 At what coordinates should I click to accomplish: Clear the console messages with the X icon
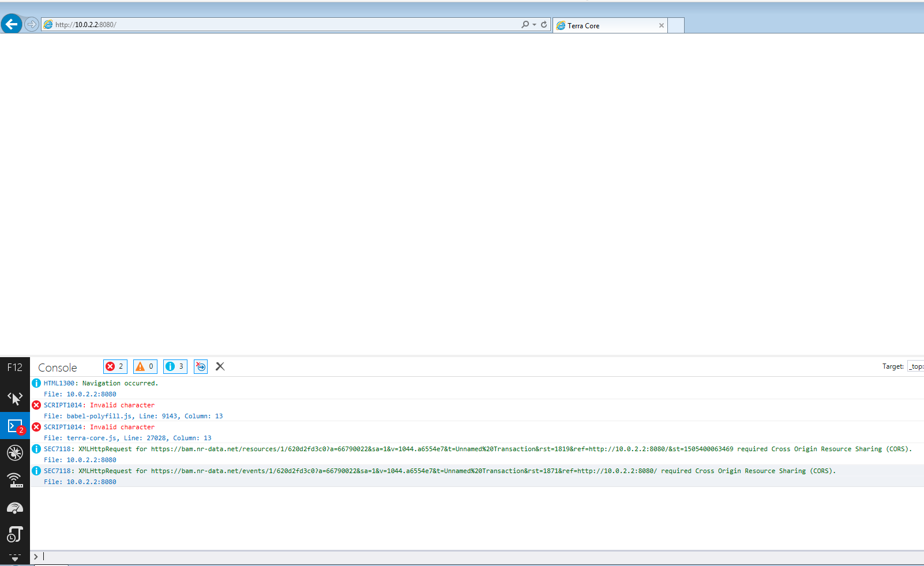click(220, 366)
